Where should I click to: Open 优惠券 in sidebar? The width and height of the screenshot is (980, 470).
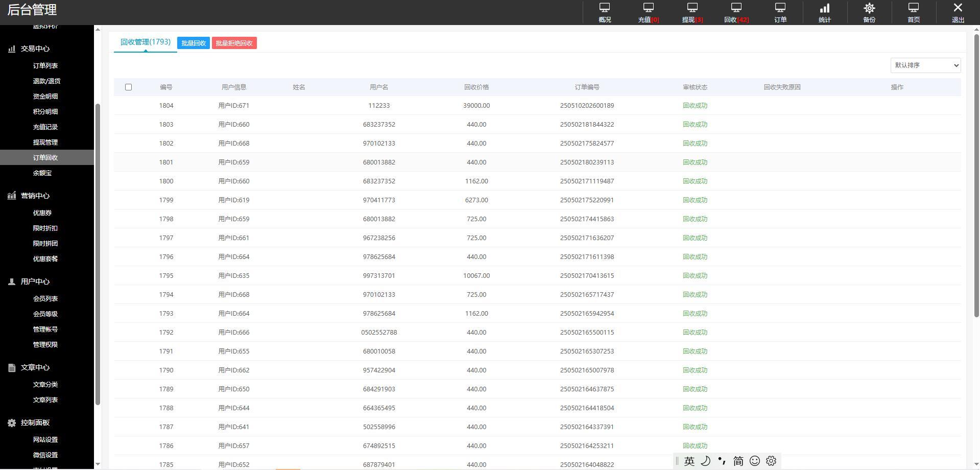pyautogui.click(x=42, y=213)
